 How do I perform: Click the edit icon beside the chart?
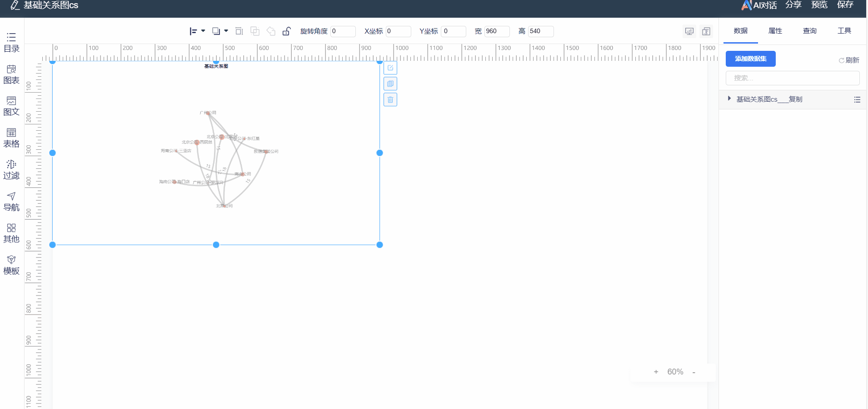coord(390,68)
